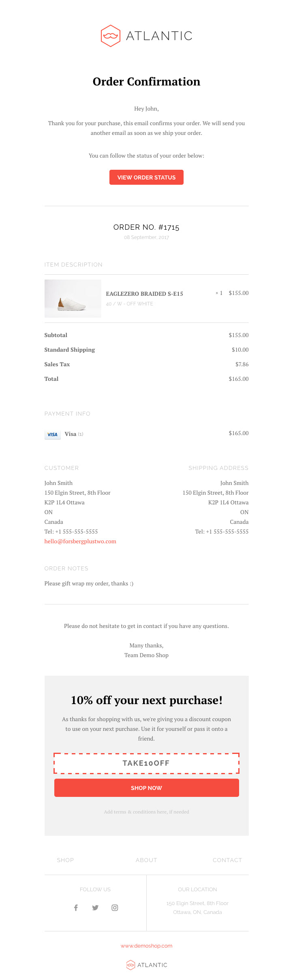293x980 pixels.
Task: Click the hello@forsbergplustwo.com email link
Action: tap(80, 541)
